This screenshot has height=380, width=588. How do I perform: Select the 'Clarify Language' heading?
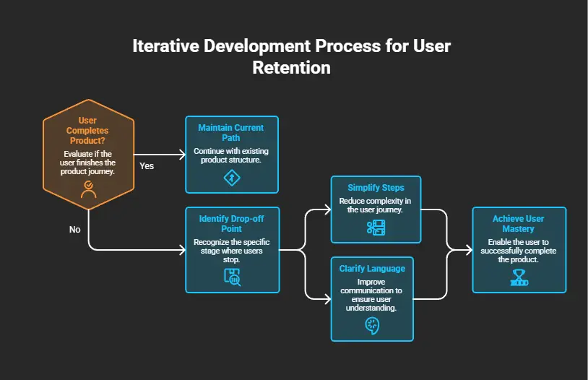pos(372,269)
